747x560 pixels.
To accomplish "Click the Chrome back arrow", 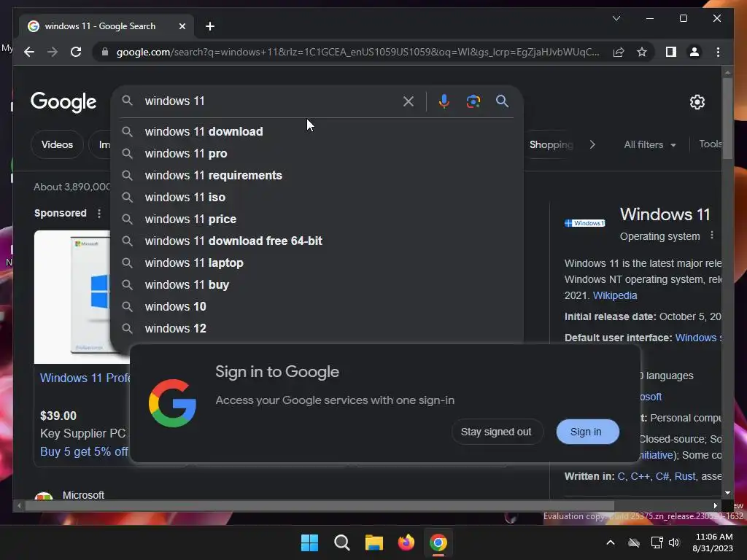I will click(x=29, y=52).
